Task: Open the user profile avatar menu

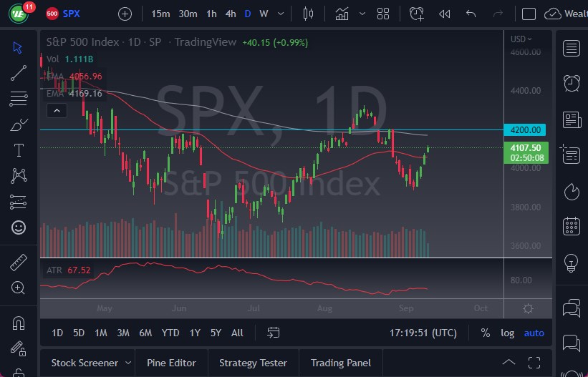Action: pyautogui.click(x=19, y=13)
